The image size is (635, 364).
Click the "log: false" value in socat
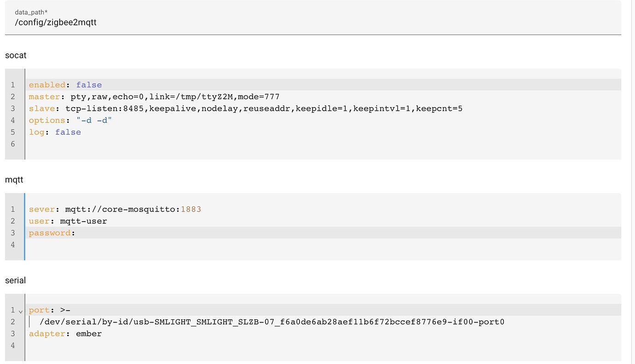click(68, 132)
